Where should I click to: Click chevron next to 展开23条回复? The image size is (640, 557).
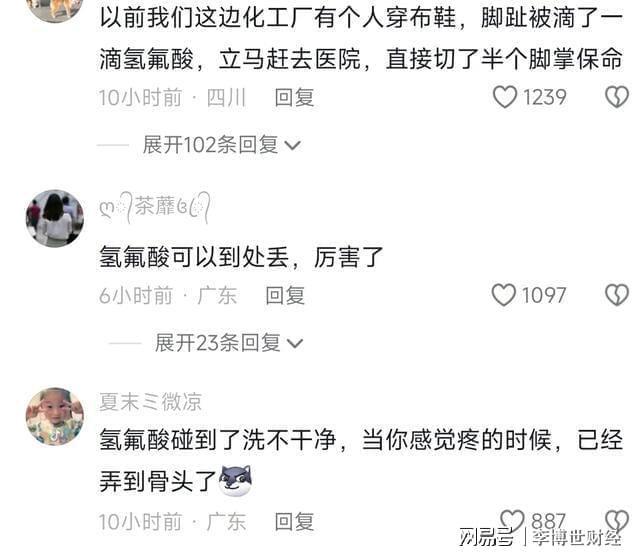pos(295,344)
